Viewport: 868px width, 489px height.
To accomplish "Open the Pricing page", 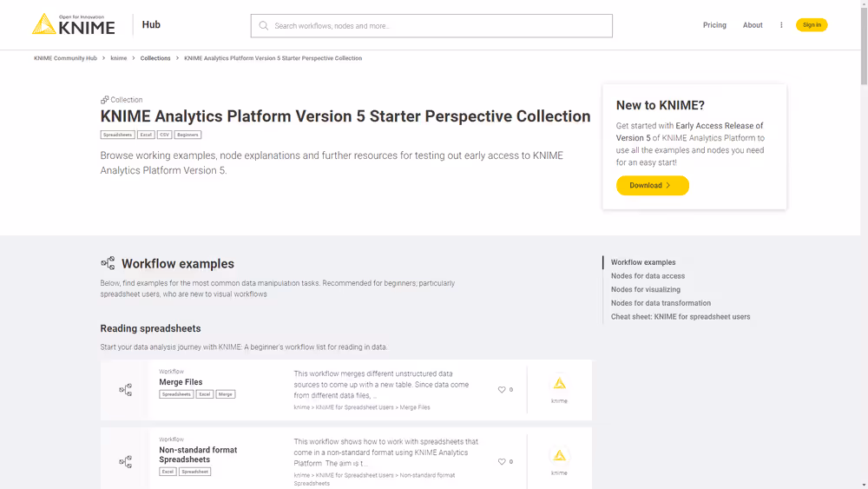I will [x=714, y=25].
